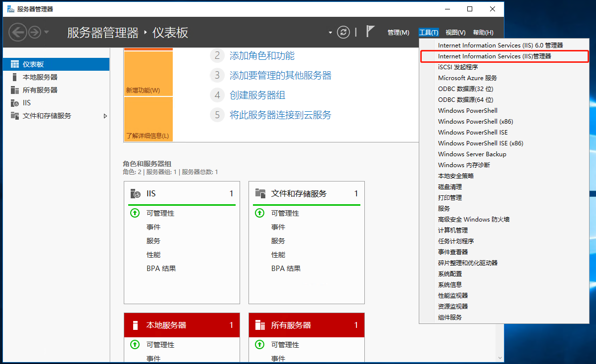Click the red 本地服务器 tile header
596x364 pixels.
182,325
